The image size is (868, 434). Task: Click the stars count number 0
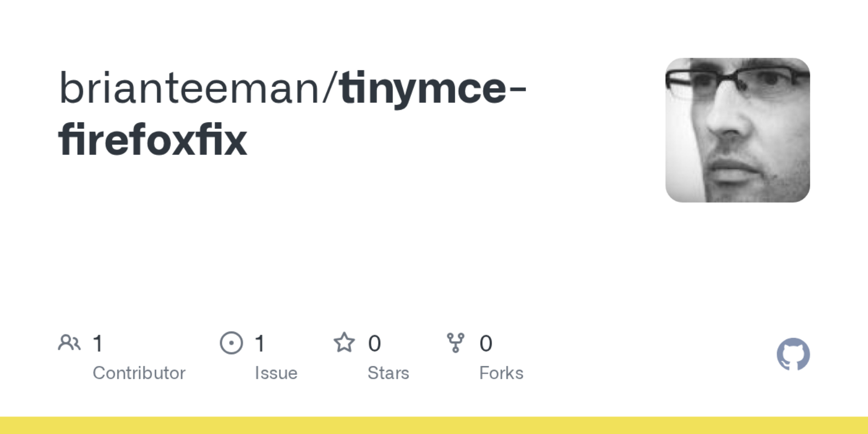point(375,344)
